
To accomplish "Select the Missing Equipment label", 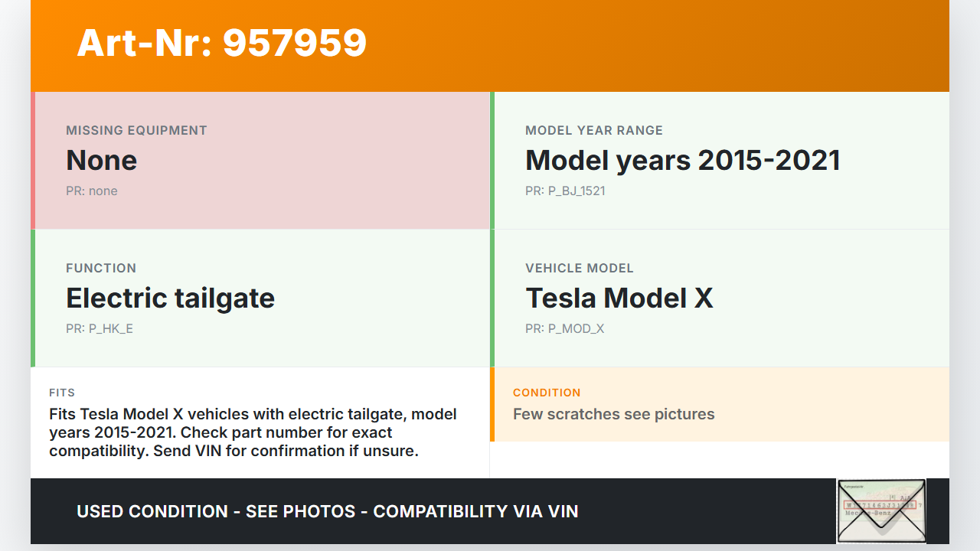I will (136, 130).
